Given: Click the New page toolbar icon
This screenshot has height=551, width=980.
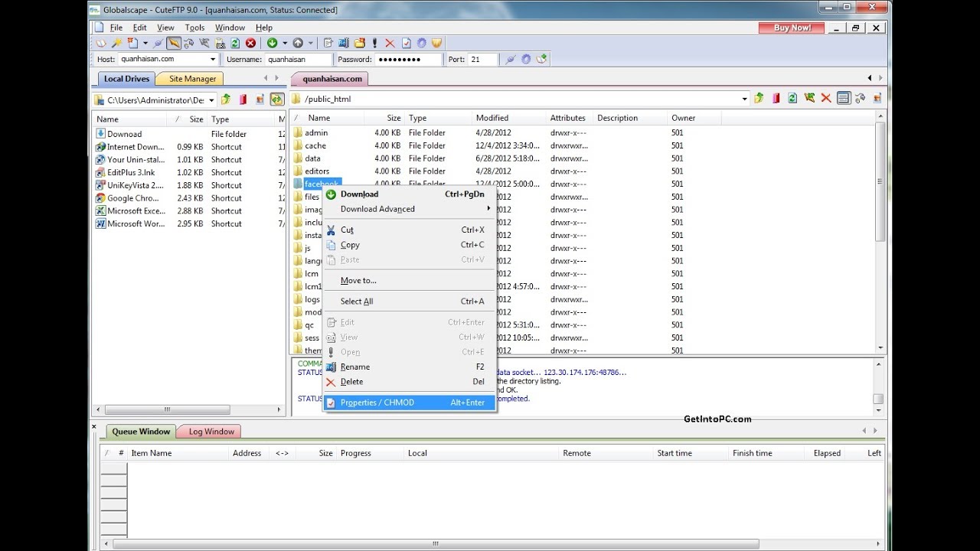Looking at the screenshot, I should click(132, 44).
